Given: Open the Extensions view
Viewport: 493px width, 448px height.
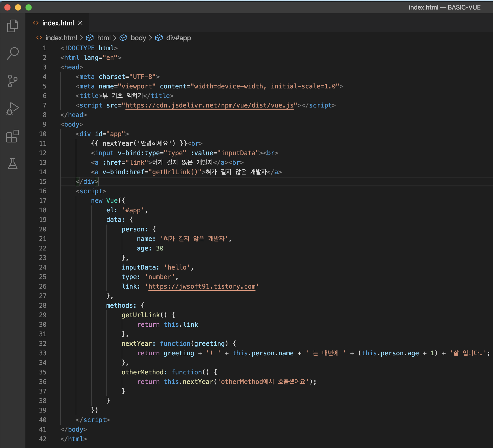Looking at the screenshot, I should click(x=12, y=136).
